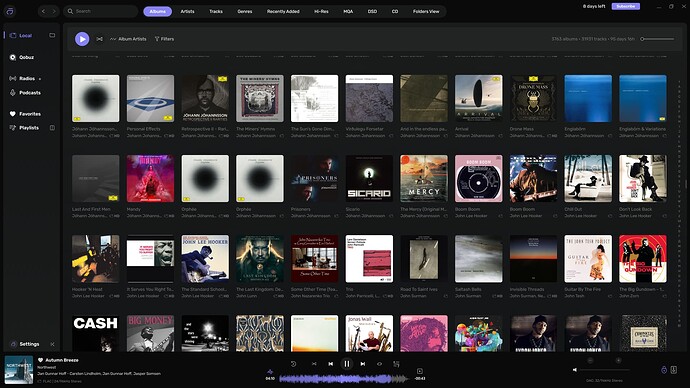This screenshot has width=690, height=388.
Task: Open The Mercy album cover
Action: pos(424,179)
